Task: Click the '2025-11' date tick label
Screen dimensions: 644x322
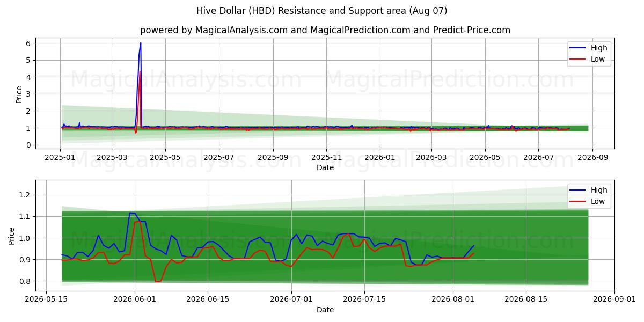Action: click(326, 157)
